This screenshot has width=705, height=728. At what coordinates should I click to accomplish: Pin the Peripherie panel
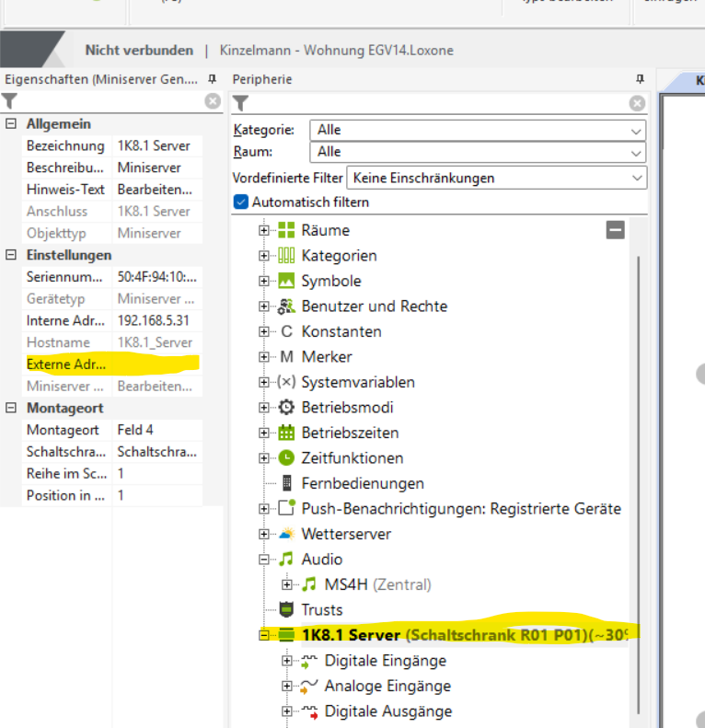[640, 79]
